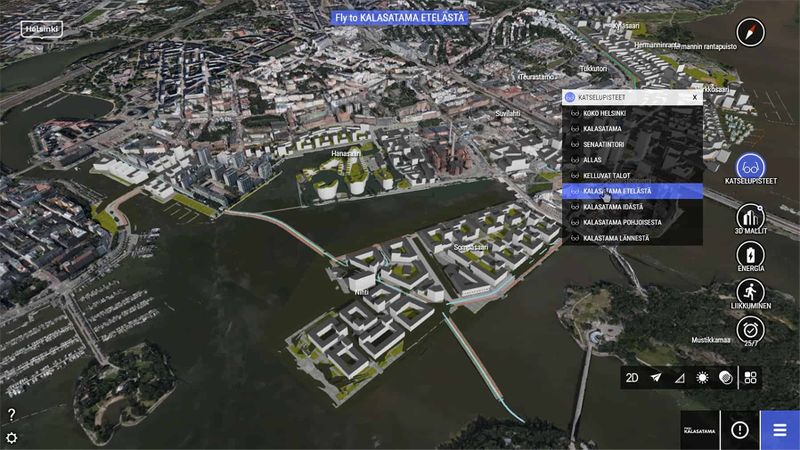Switch to 2D view mode
This screenshot has height=450, width=800.
[x=632, y=378]
